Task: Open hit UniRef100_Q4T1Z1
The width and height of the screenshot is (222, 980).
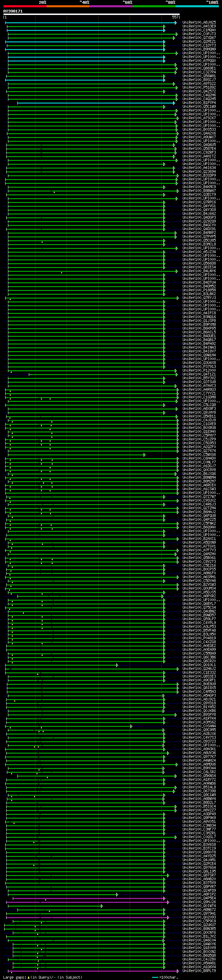Action: [199, 374]
